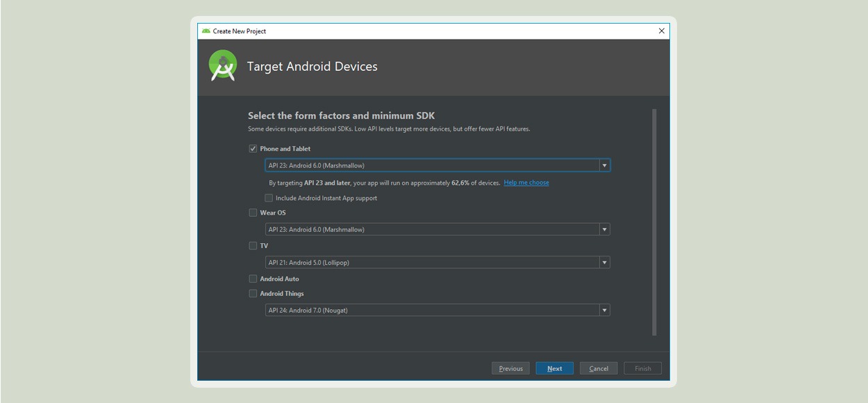868x403 pixels.
Task: Click the vertical scrollbar in the form panel
Action: (654, 222)
